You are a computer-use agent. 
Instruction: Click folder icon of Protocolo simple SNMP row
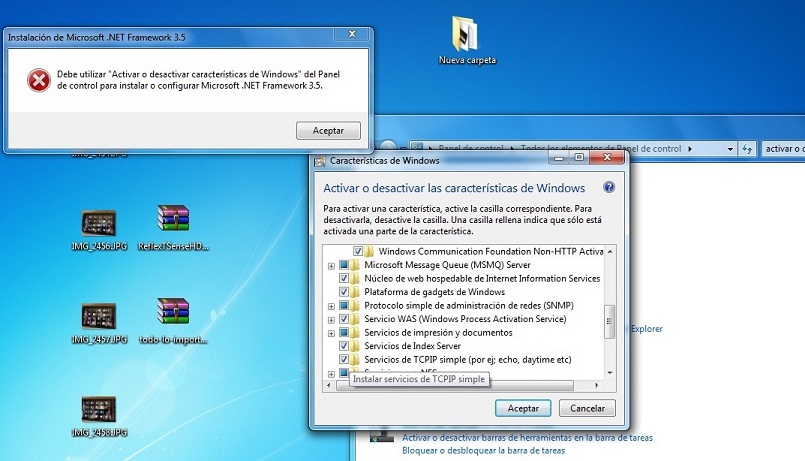pos(355,305)
